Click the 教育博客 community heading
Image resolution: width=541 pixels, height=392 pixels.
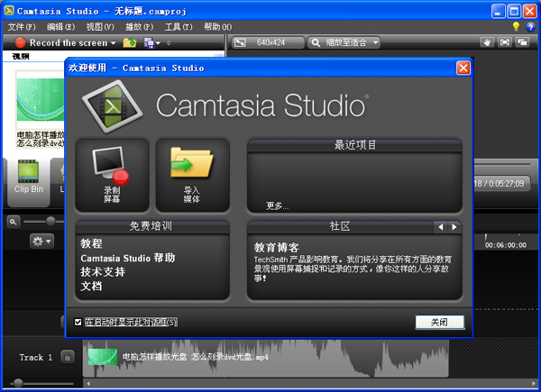(x=277, y=247)
